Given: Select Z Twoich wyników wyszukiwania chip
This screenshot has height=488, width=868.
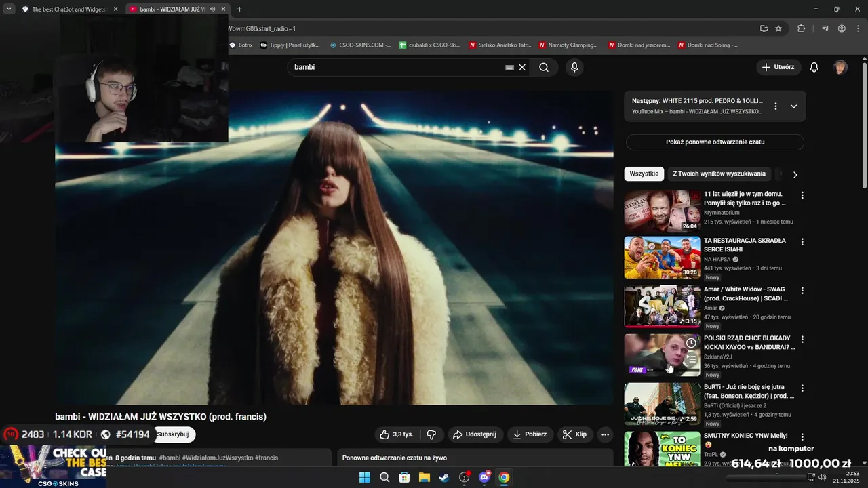Looking at the screenshot, I should [x=719, y=174].
